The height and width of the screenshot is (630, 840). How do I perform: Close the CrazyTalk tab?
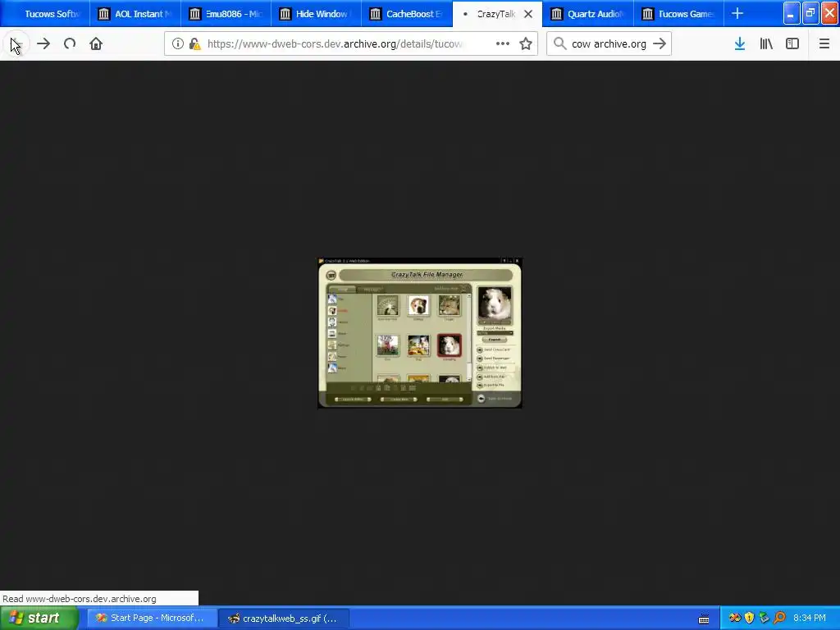click(x=528, y=14)
